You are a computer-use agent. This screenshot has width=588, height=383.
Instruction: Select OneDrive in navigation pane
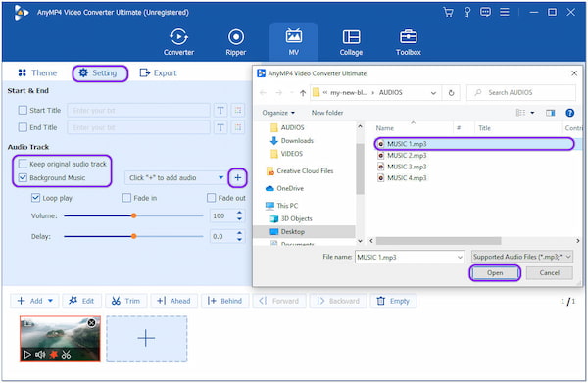(x=284, y=188)
